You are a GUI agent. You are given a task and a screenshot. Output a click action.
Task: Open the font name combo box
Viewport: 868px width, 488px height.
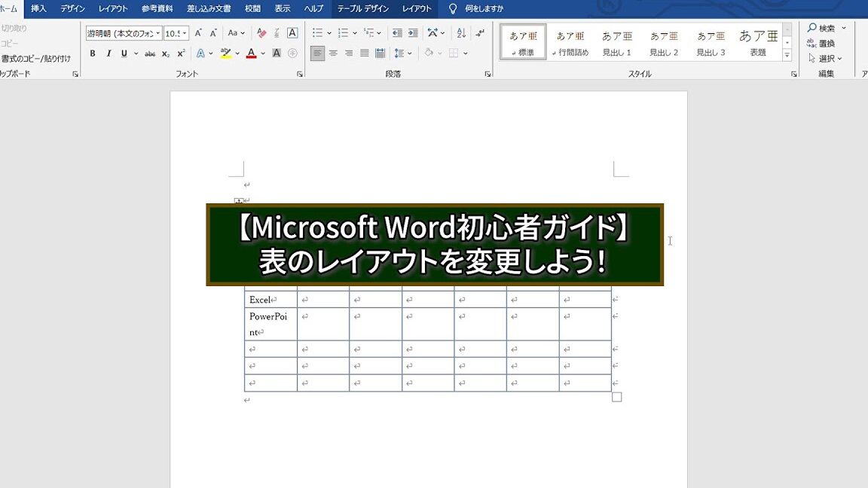click(x=124, y=33)
